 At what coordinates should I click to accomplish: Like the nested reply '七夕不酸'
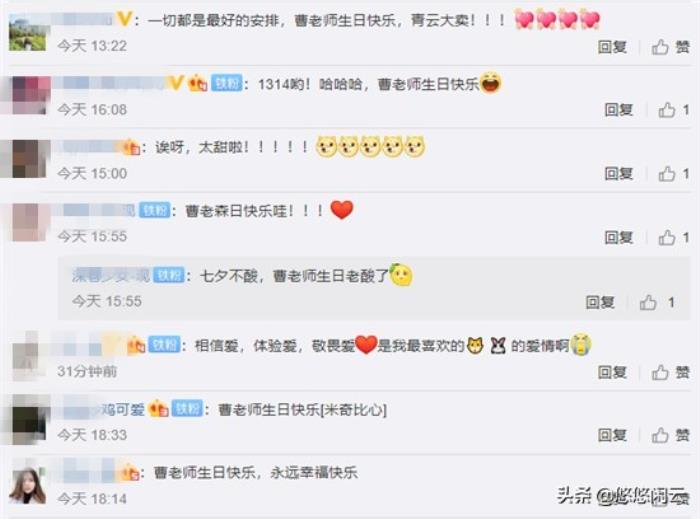648,302
